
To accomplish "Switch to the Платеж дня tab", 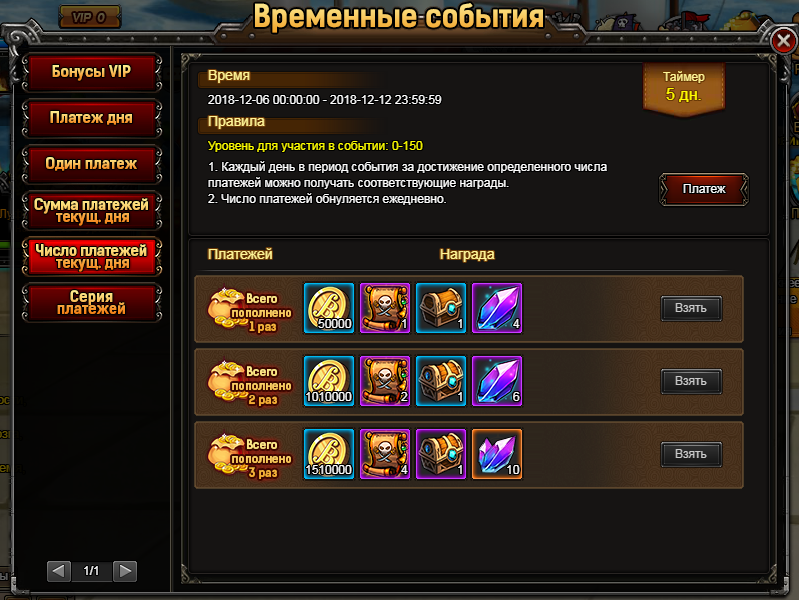I will point(92,118).
